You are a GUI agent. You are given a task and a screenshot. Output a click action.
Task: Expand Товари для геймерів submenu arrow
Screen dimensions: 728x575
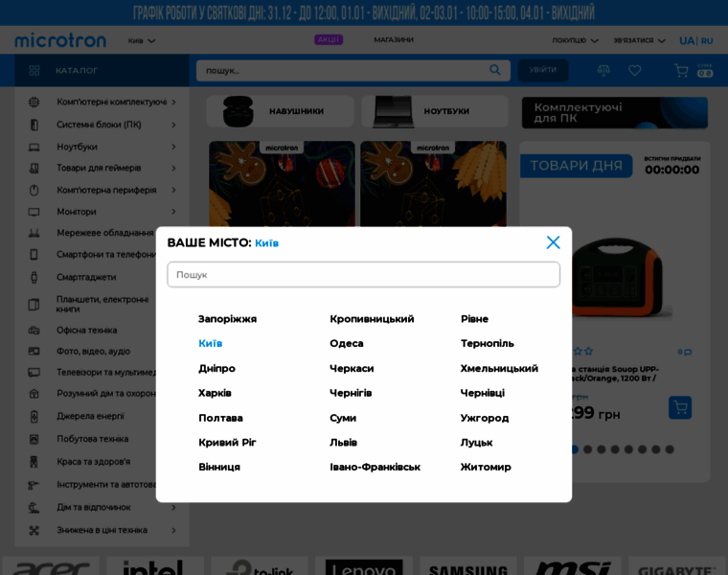[173, 168]
